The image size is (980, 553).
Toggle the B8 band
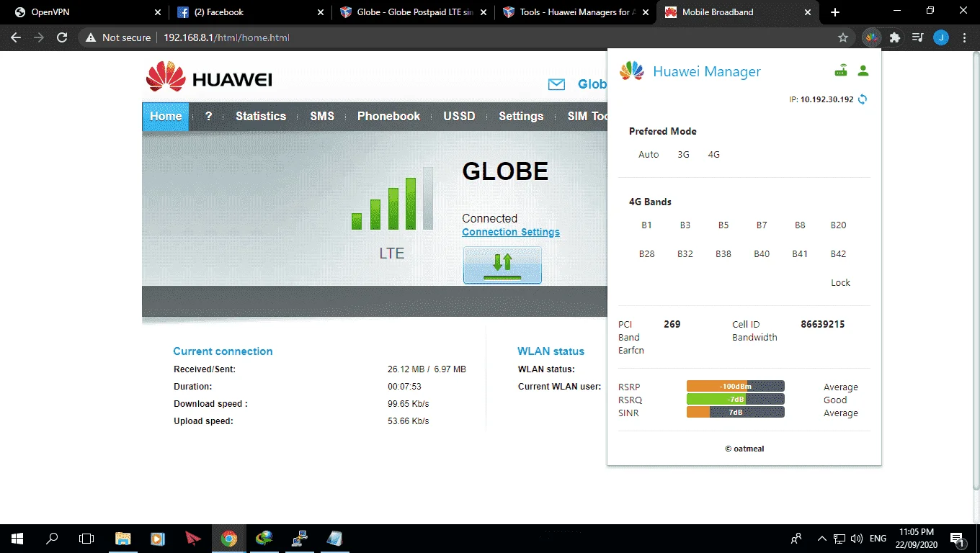point(800,225)
